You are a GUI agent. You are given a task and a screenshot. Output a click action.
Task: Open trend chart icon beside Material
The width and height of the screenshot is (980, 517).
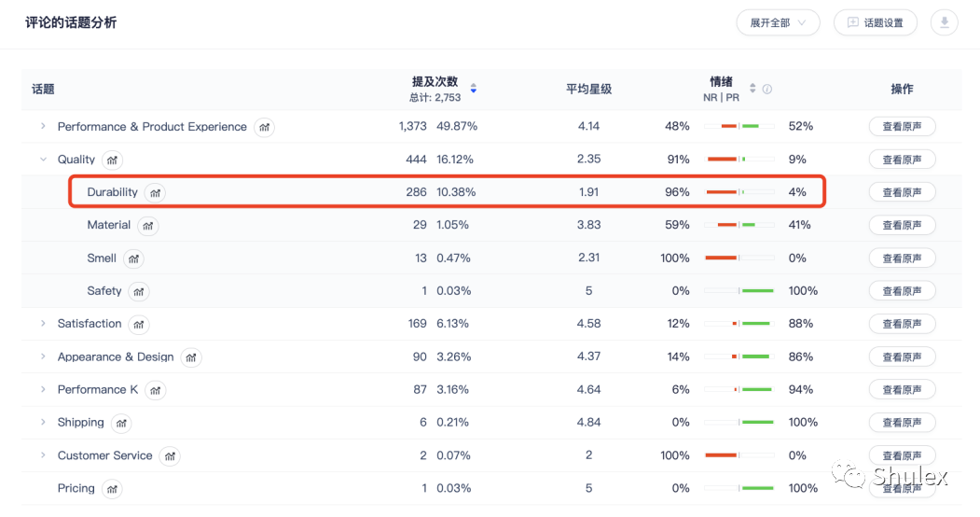point(147,226)
